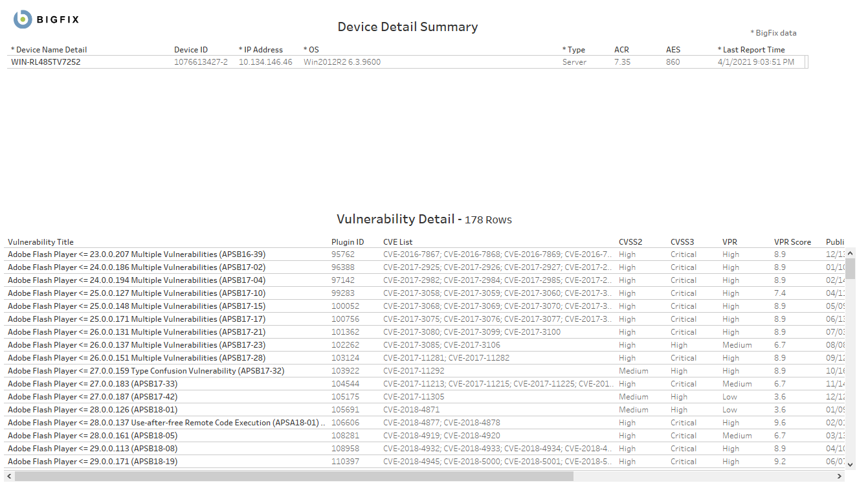Viewport: 868px width, 494px height.
Task: Select APSB17-33 vulnerability row title
Action: pyautogui.click(x=93, y=384)
